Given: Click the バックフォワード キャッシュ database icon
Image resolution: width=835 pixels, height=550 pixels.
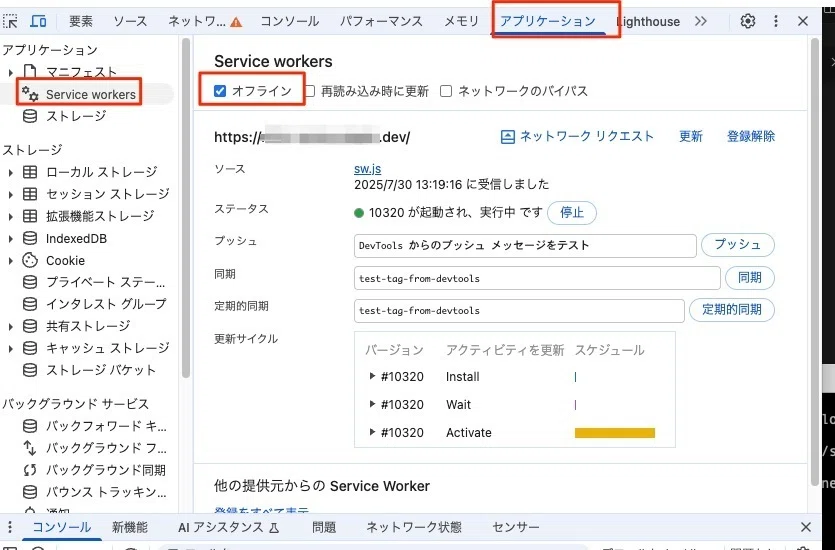Looking at the screenshot, I should coord(30,426).
